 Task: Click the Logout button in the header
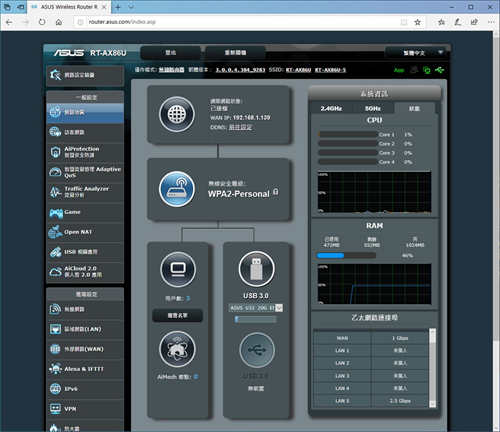click(171, 53)
